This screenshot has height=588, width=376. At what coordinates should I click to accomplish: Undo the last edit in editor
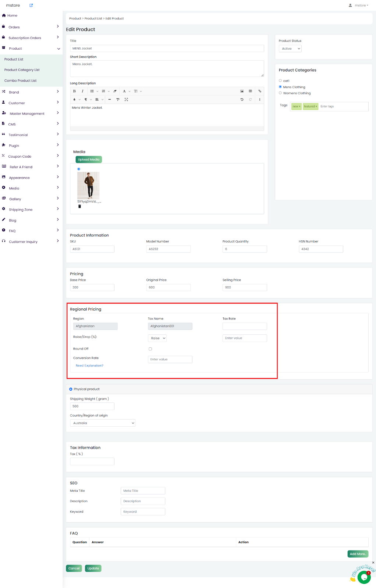coord(242,100)
